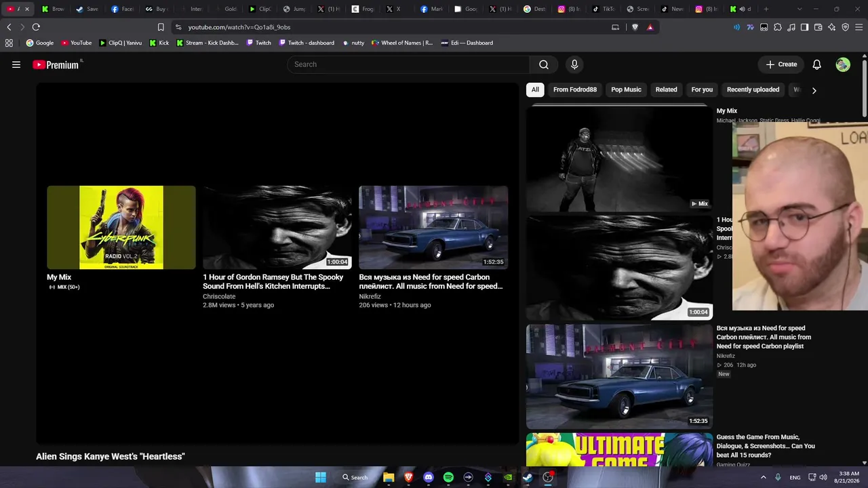This screenshot has height=488, width=868.
Task: Open the Windows Start menu
Action: (321, 477)
